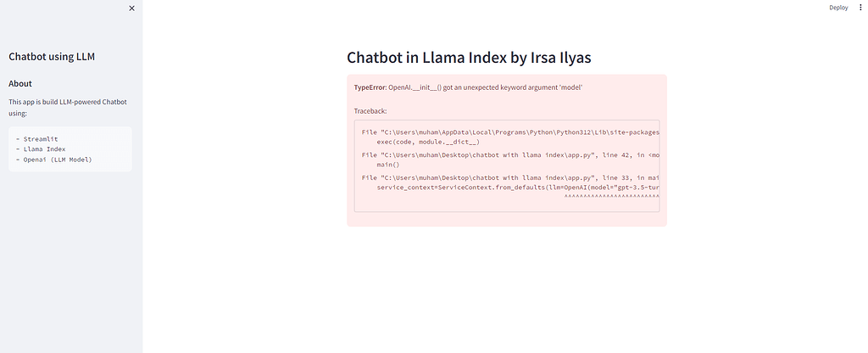Select the bold TypeError label
This screenshot has width=868, height=353.
pos(370,87)
